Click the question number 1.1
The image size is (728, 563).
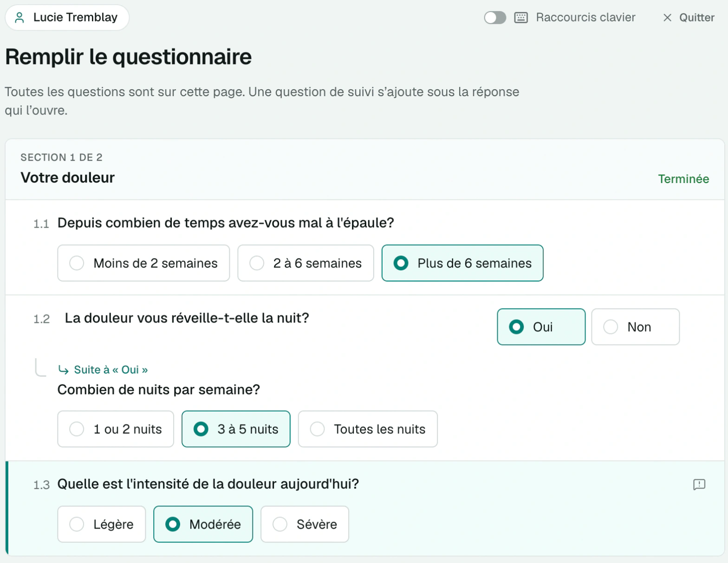pyautogui.click(x=41, y=224)
